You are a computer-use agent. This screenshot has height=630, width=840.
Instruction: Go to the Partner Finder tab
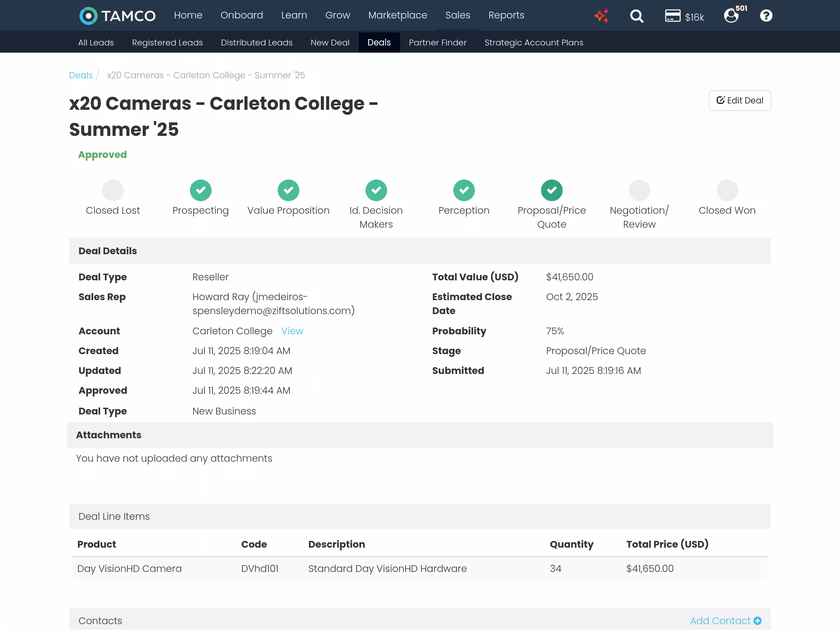pyautogui.click(x=438, y=43)
